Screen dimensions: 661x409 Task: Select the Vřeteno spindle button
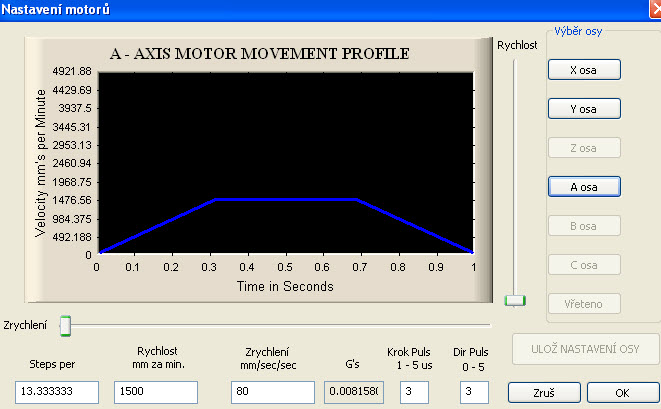coord(584,304)
